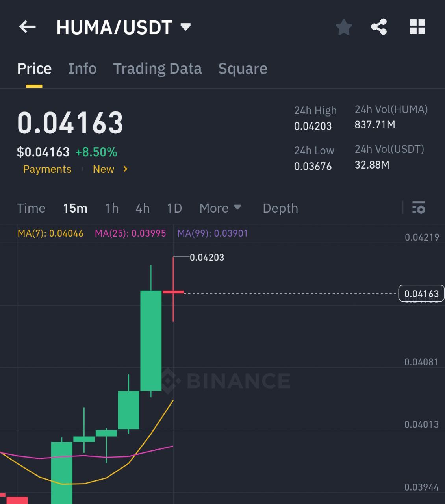
Task: Tap the MA(99): 0.03901 indicator label
Action: pos(212,233)
